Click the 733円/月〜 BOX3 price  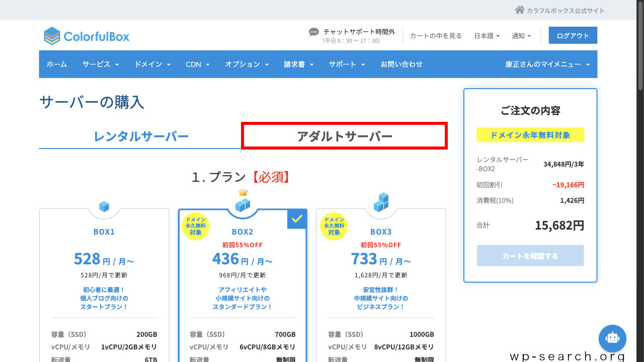381,259
